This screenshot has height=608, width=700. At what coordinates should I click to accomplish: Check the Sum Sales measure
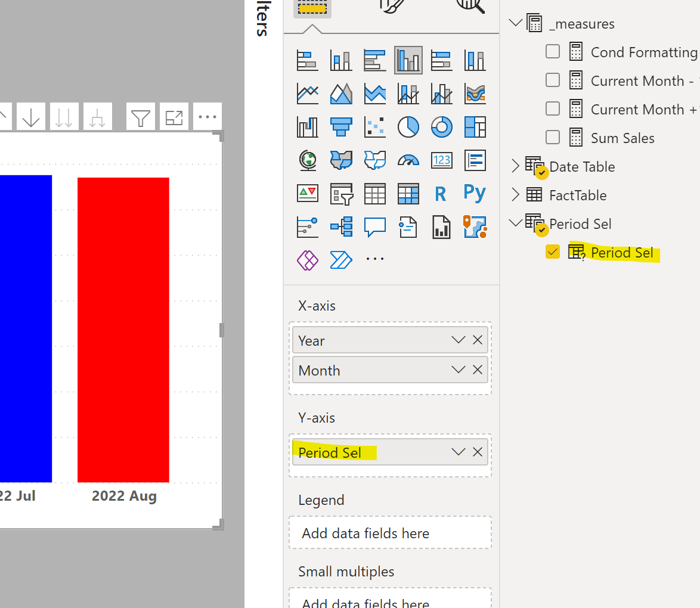pyautogui.click(x=553, y=138)
